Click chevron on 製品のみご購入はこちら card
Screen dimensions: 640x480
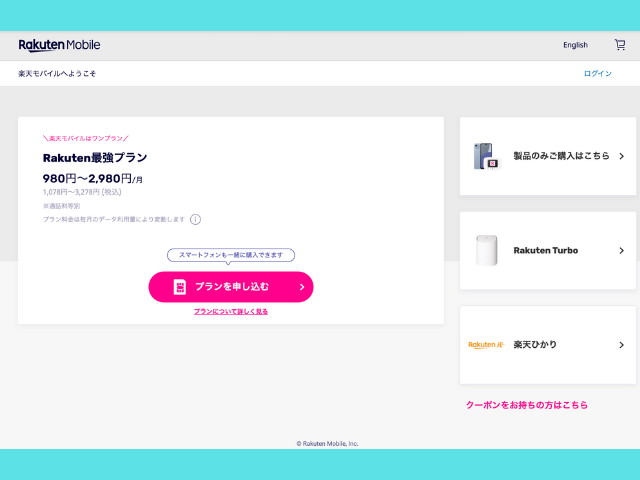[621, 156]
